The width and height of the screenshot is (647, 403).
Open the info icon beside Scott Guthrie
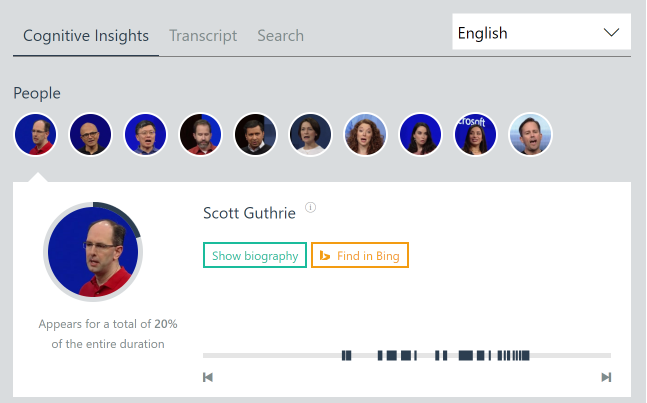[x=310, y=207]
